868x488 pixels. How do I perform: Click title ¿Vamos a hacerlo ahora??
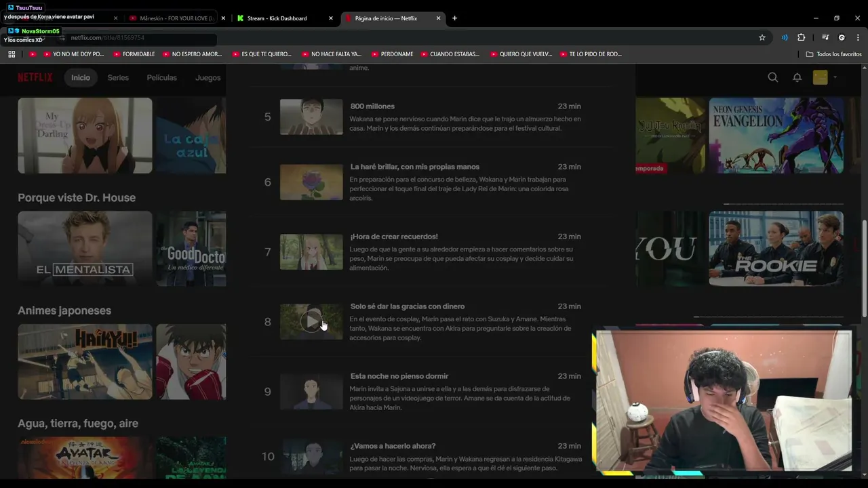[x=393, y=446]
